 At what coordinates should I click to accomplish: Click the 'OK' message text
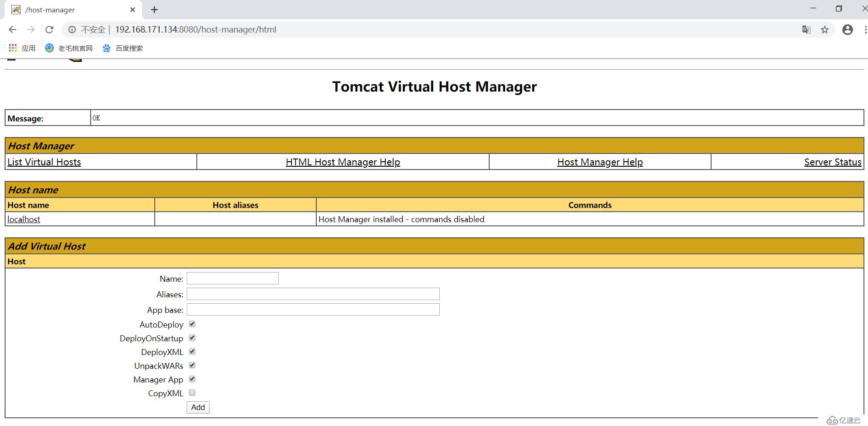tap(96, 118)
